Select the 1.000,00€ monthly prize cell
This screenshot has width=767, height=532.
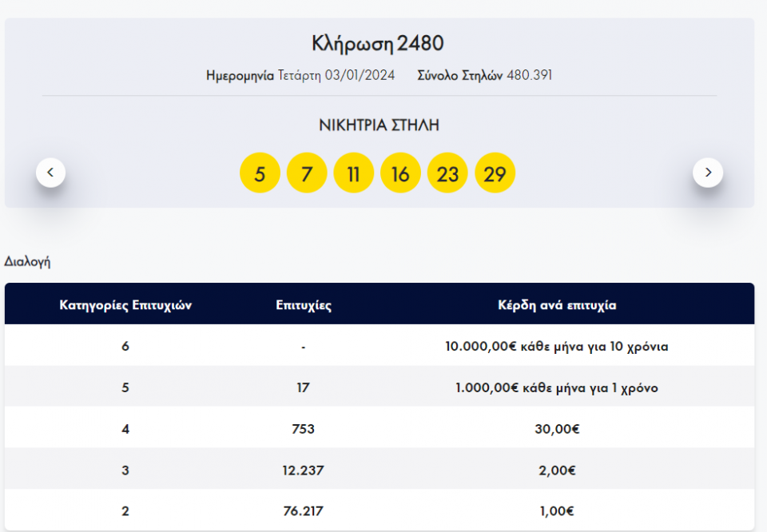coord(557,387)
